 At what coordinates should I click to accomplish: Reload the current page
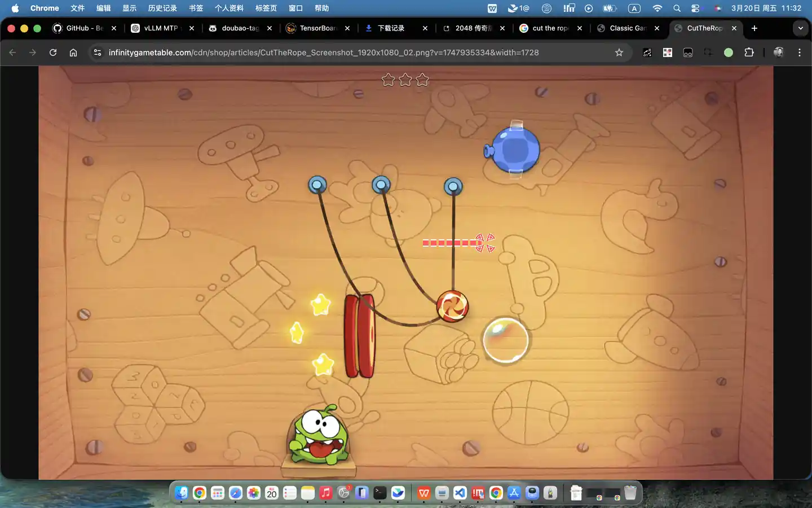point(53,52)
